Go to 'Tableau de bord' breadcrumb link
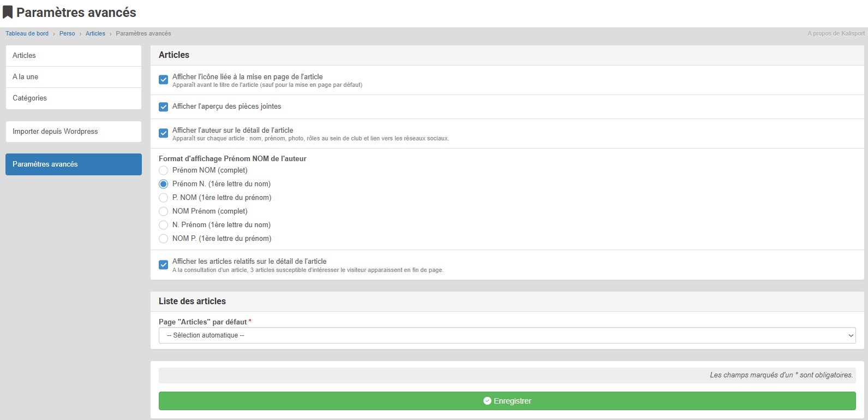Viewport: 868px width, 420px height. [x=27, y=34]
